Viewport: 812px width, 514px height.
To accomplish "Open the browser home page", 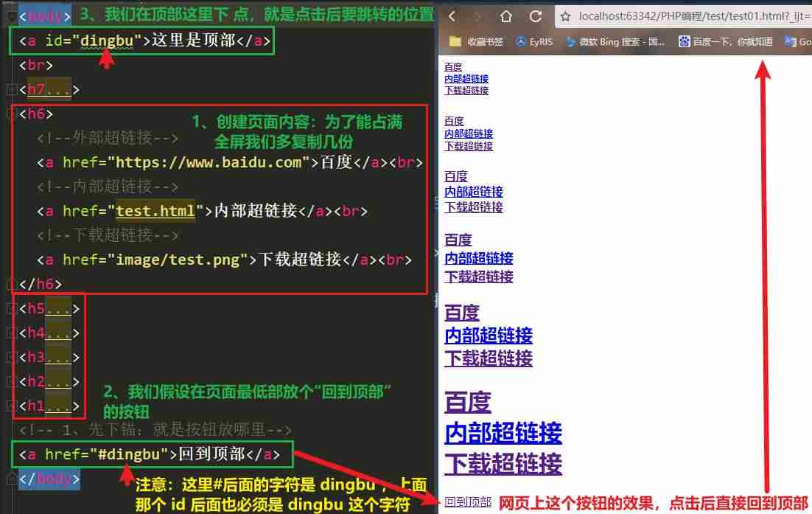I will click(506, 16).
